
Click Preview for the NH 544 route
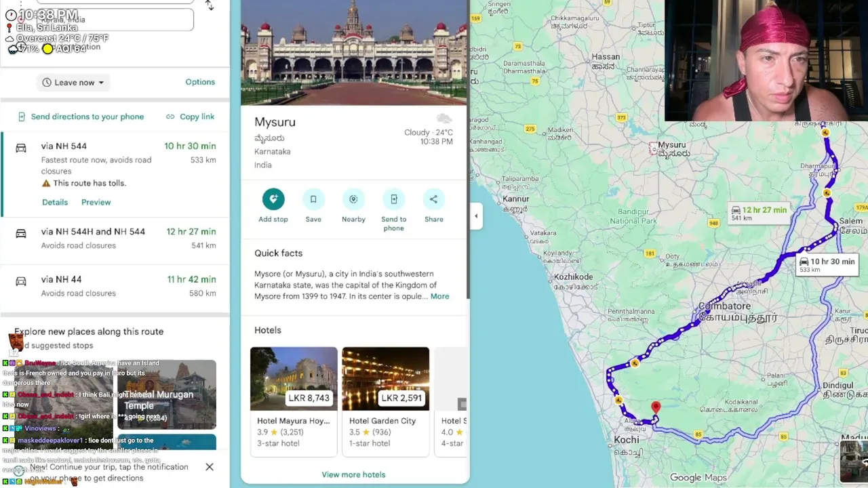pos(96,202)
